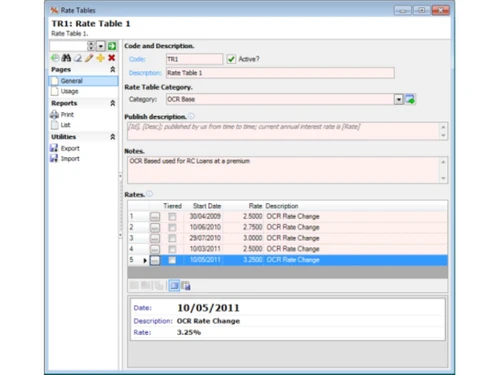Open ellipsis button on rate row 3
The width and height of the screenshot is (500, 375).
155,239
